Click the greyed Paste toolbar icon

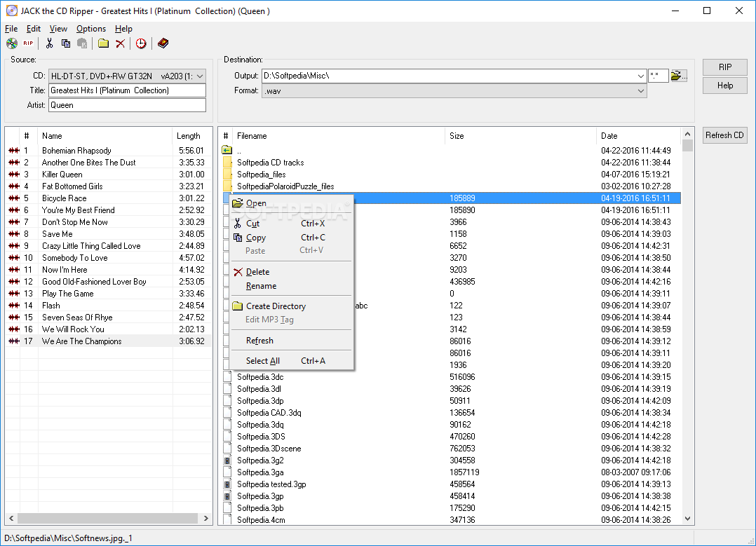click(x=83, y=43)
